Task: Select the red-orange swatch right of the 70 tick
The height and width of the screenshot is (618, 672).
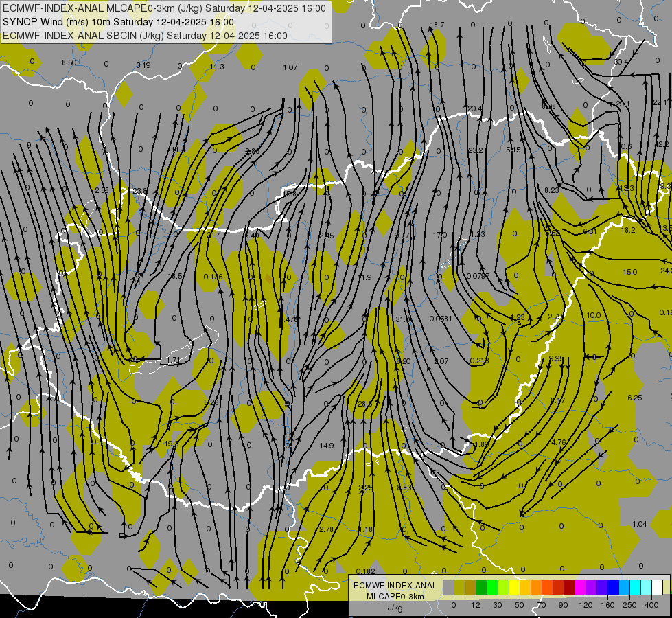Action: click(547, 588)
